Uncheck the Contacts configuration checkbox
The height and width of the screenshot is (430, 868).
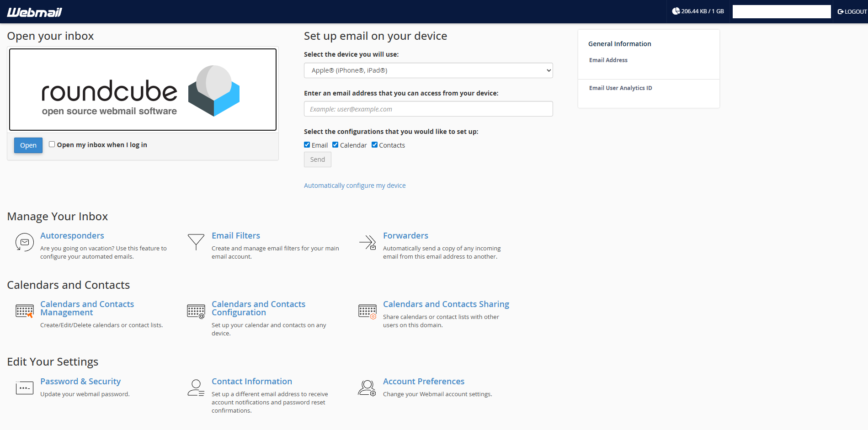tap(375, 145)
